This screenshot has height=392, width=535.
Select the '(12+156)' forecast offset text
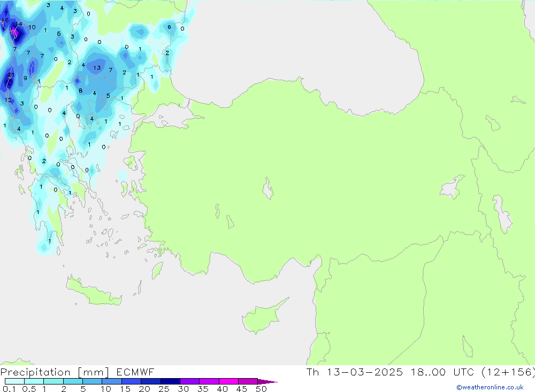pos(508,372)
